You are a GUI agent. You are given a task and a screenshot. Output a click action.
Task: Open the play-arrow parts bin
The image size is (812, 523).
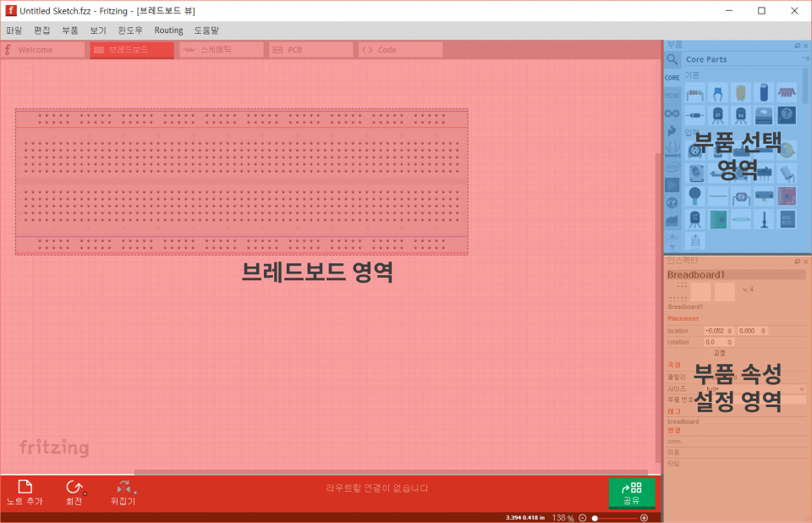click(x=672, y=185)
